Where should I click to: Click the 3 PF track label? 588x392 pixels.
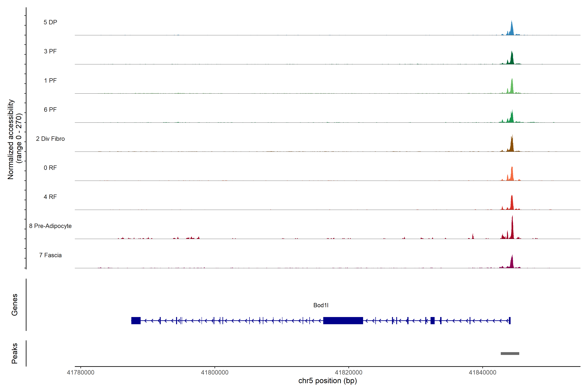(50, 51)
